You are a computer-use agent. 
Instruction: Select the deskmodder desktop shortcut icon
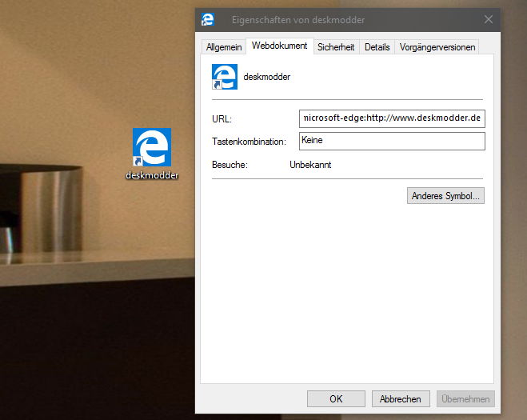(152, 147)
